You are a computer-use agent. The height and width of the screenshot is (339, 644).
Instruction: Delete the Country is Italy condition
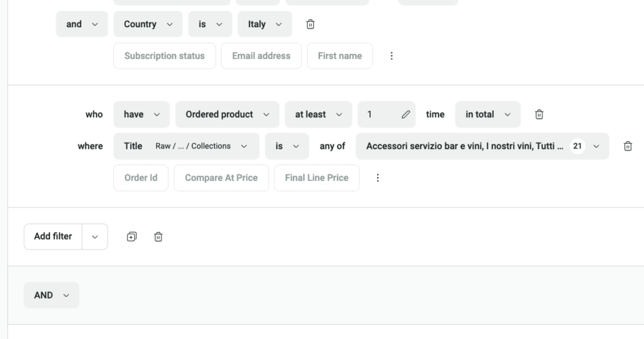point(310,24)
